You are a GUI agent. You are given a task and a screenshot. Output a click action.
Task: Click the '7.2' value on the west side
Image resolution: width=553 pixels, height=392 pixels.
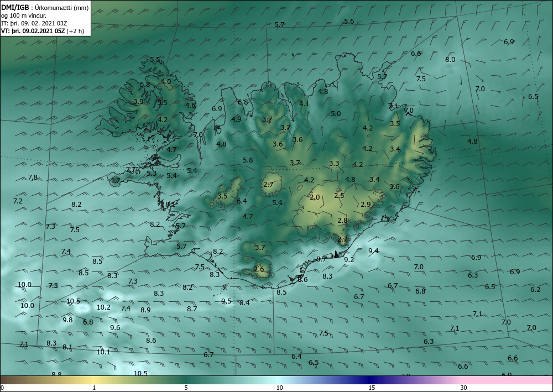pyautogui.click(x=18, y=201)
